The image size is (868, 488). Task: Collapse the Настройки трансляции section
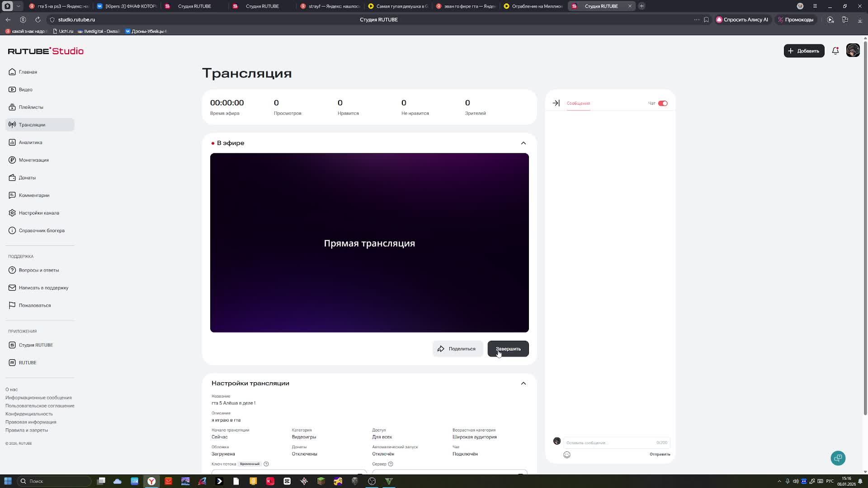pos(523,384)
